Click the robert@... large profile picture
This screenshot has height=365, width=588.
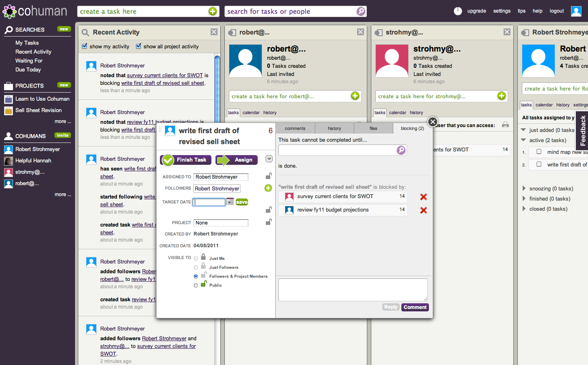tap(246, 61)
